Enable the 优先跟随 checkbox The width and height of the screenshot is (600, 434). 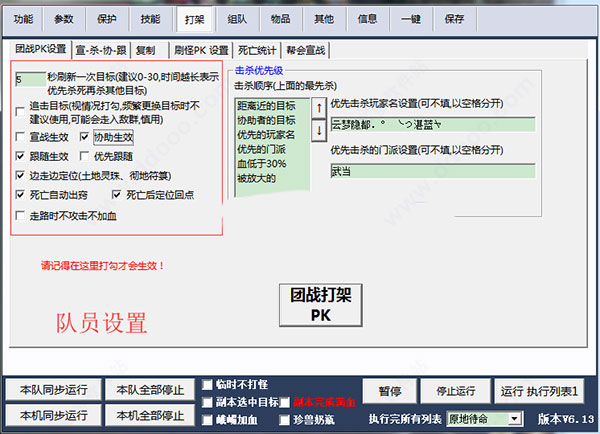coord(85,156)
